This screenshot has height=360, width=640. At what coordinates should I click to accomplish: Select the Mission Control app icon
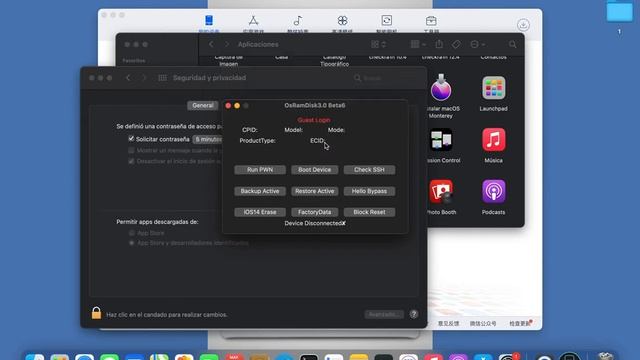click(441, 140)
